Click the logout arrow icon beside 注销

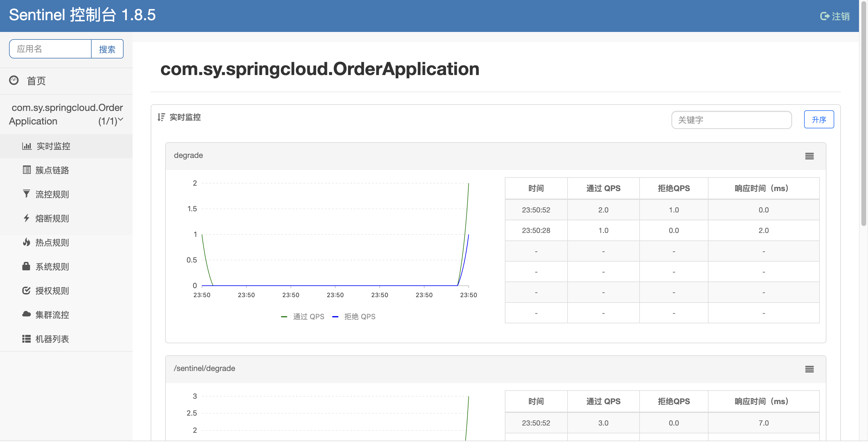click(825, 16)
